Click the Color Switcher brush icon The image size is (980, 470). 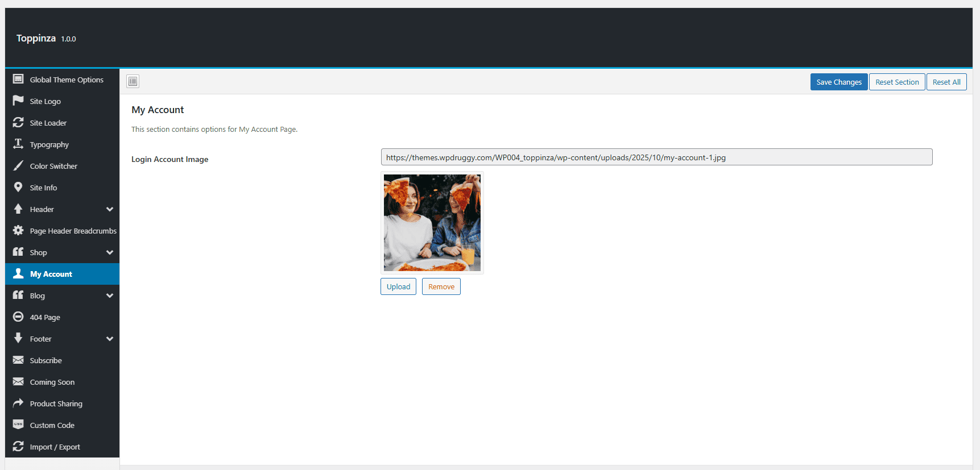18,165
